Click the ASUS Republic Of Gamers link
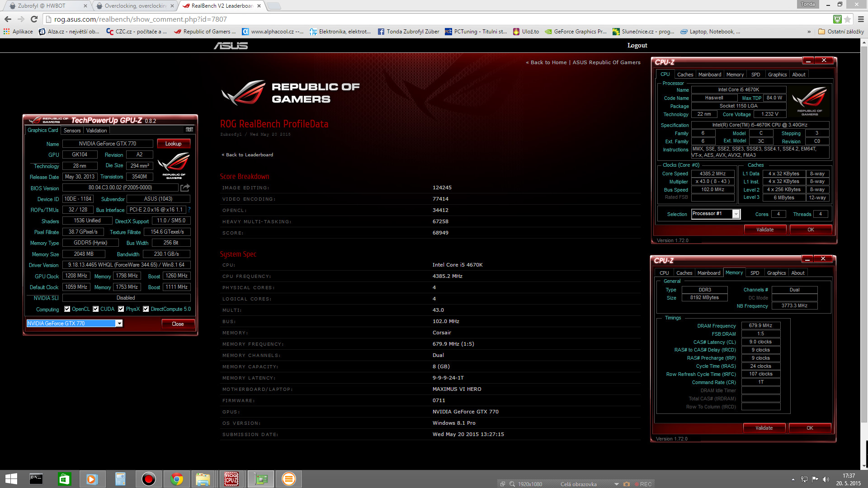868x488 pixels. [606, 62]
